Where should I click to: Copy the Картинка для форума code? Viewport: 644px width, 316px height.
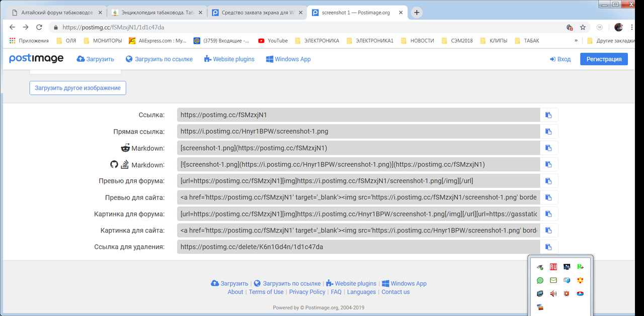click(549, 214)
